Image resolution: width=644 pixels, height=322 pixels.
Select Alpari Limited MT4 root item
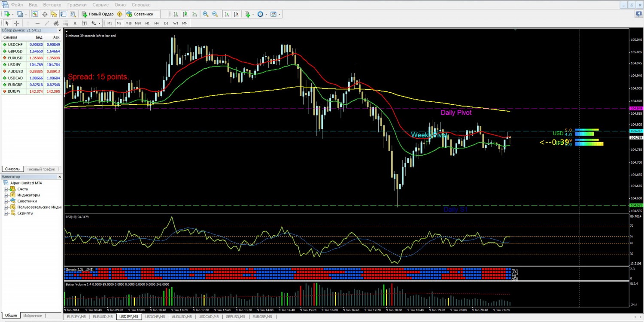pos(26,183)
